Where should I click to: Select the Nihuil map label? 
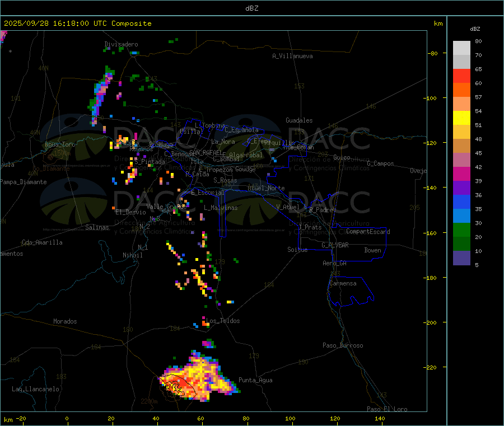pos(132,255)
